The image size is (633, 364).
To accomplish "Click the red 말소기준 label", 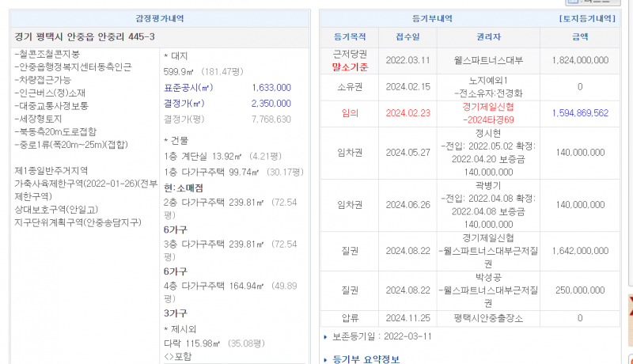I will coord(350,66).
